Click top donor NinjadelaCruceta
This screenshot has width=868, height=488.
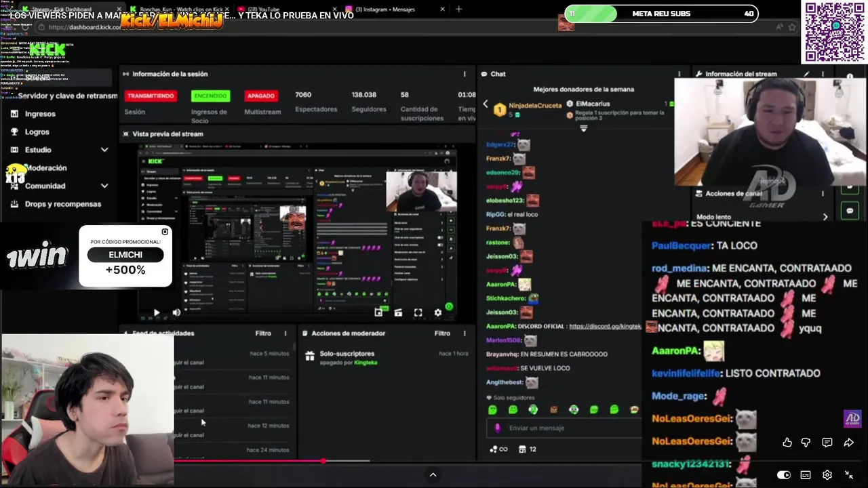coord(534,105)
